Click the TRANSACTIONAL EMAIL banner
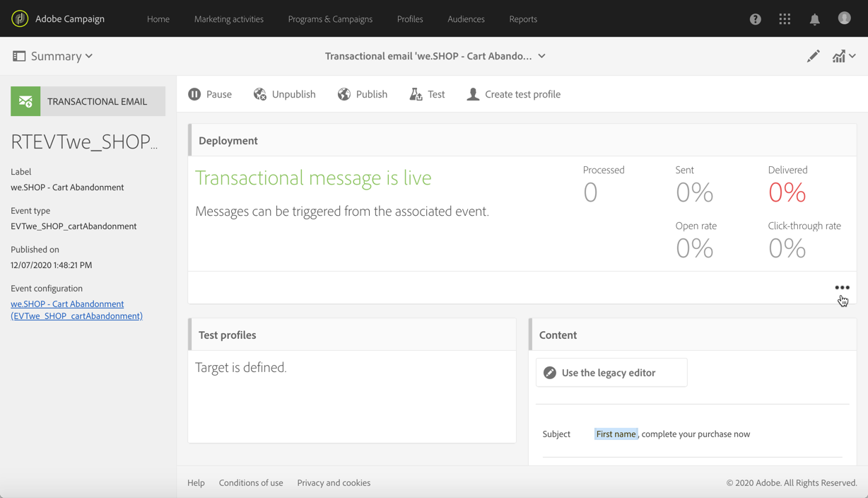This screenshot has height=498, width=868. 88,101
